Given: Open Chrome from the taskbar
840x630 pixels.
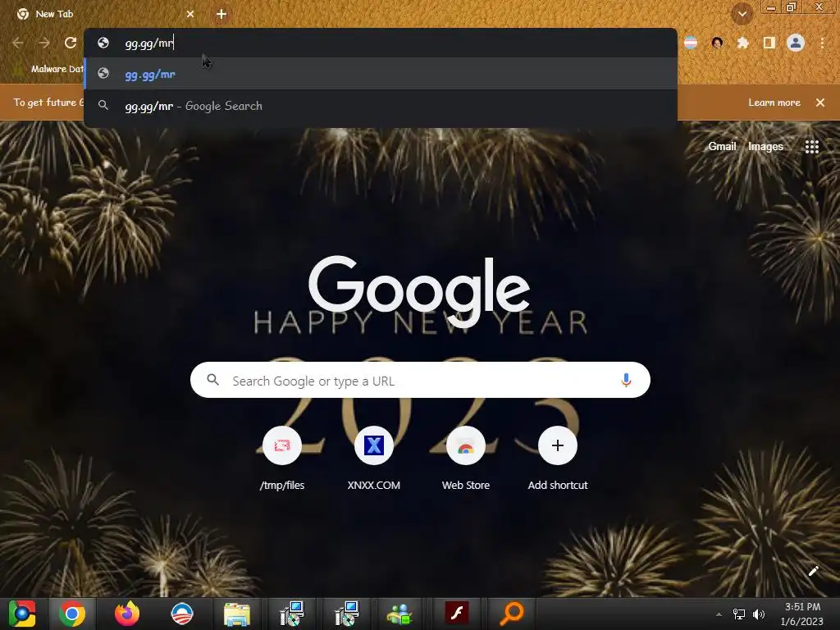Looking at the screenshot, I should click(x=72, y=614).
